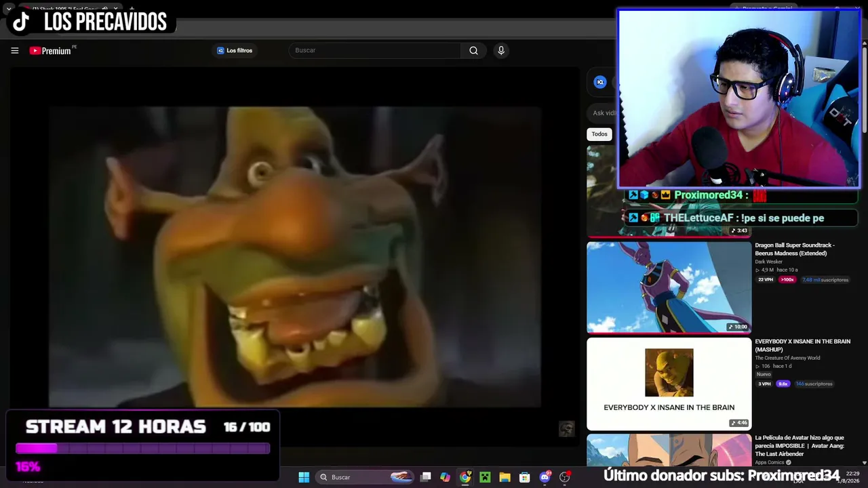Focus the YouTube Buscar search field
The image size is (868, 488).
(x=375, y=50)
